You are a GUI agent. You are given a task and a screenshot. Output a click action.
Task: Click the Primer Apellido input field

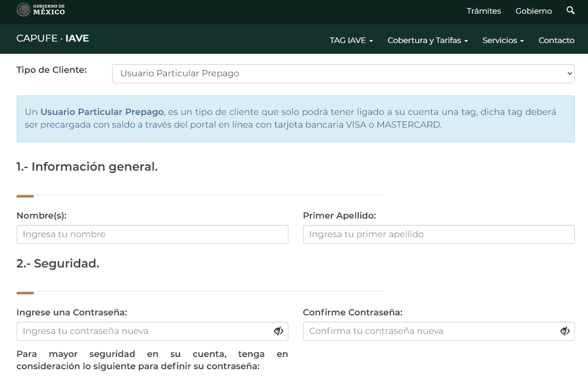click(x=439, y=234)
